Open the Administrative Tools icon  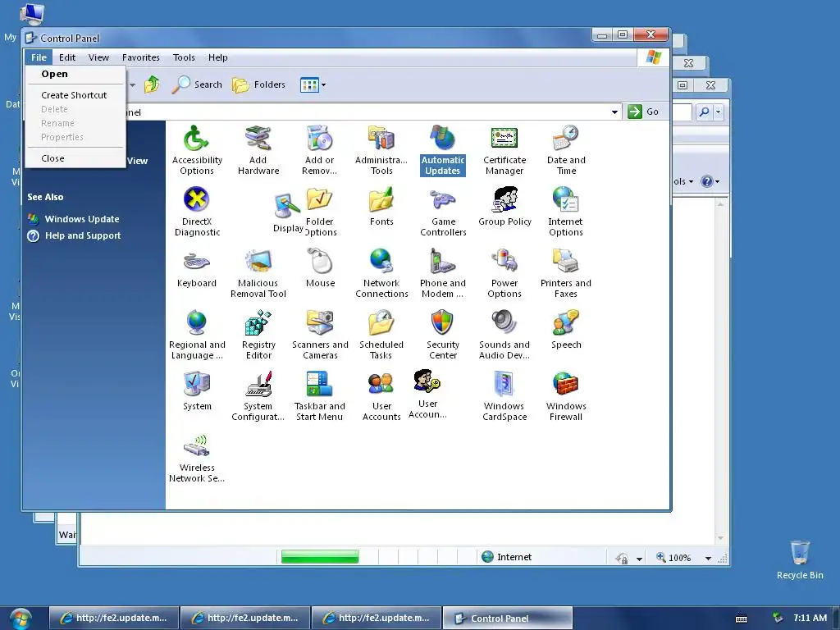point(381,150)
